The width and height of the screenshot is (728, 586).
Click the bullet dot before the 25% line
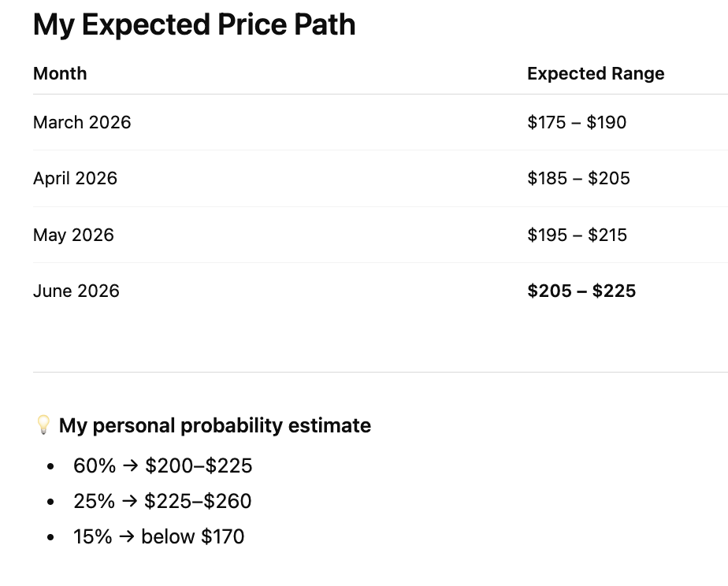point(50,502)
